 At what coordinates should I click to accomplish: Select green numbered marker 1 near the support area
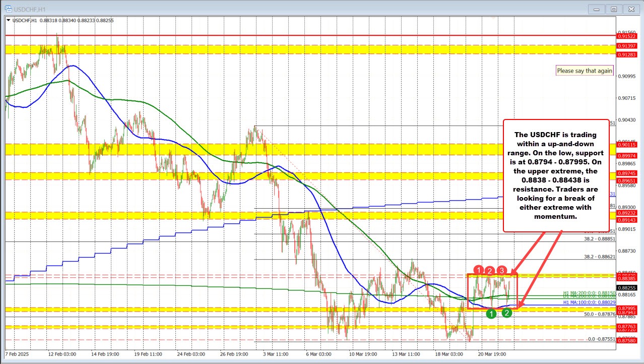click(491, 314)
